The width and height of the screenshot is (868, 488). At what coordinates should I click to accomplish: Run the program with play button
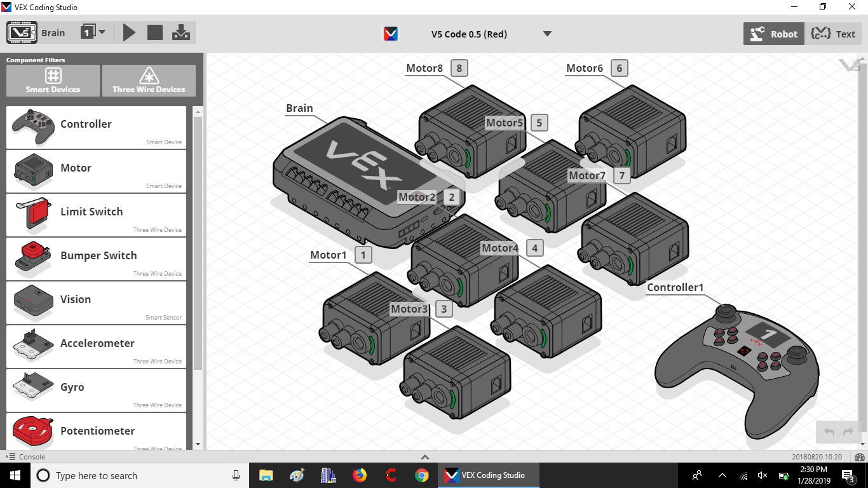pyautogui.click(x=129, y=32)
